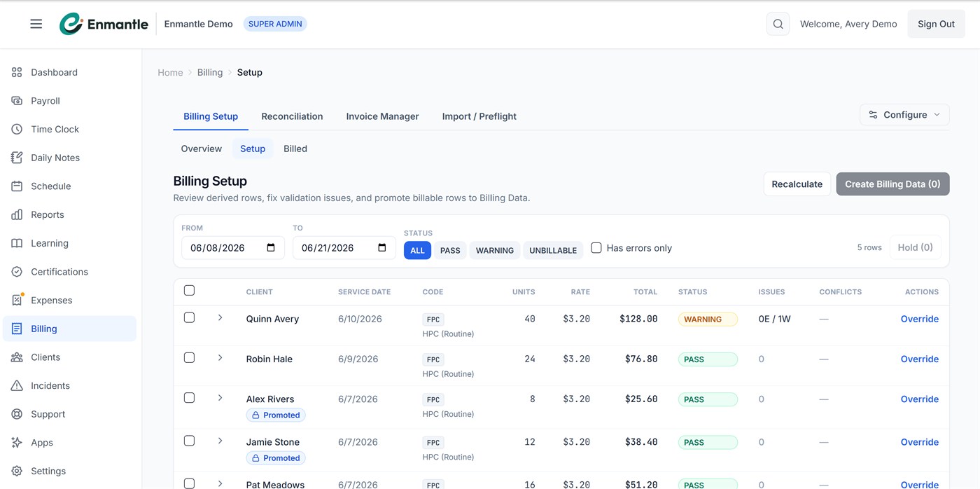The width and height of the screenshot is (980, 489).
Task: Open the Billed sub-tab
Action: click(295, 149)
